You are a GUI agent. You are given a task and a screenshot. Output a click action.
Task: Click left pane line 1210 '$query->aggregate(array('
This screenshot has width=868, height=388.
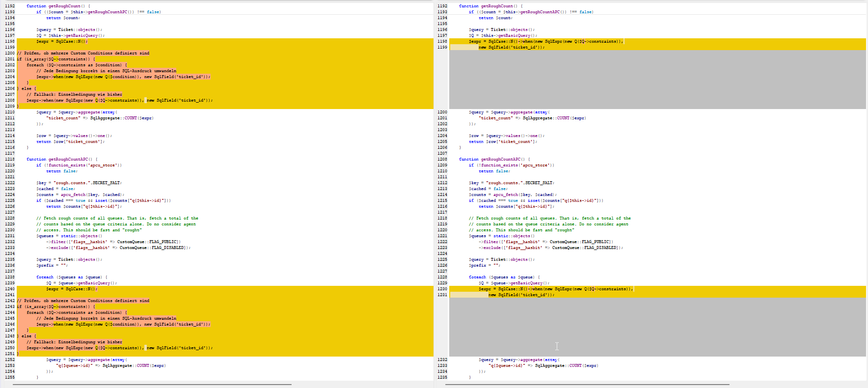pyautogui.click(x=77, y=112)
